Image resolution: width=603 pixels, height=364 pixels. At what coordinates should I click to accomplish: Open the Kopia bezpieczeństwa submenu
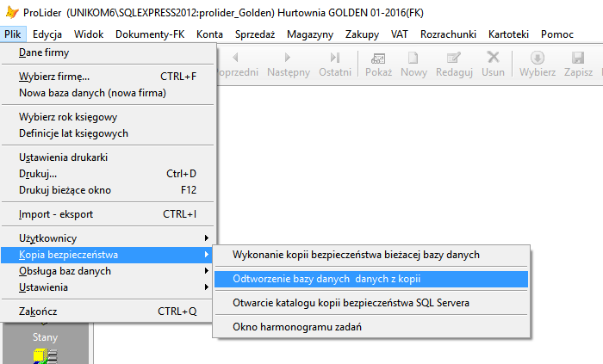click(106, 255)
